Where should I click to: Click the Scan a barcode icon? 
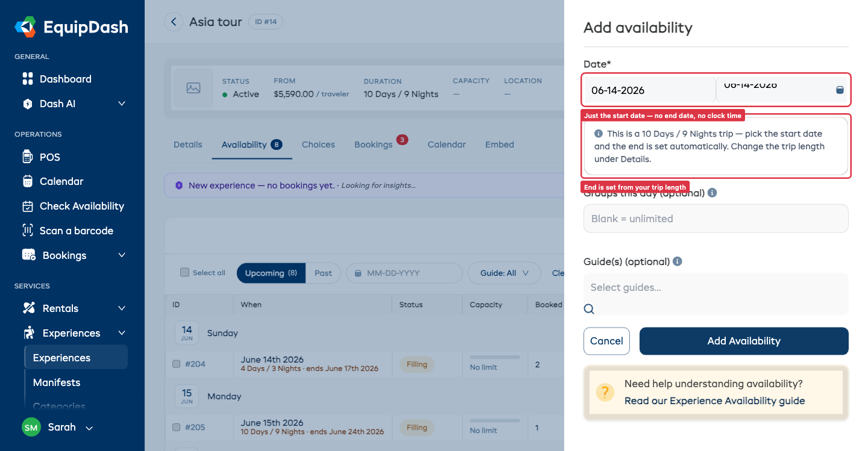27,231
